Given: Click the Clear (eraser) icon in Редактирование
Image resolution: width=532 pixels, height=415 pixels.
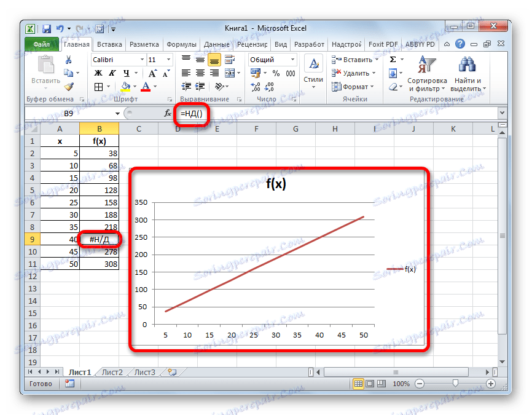Looking at the screenshot, I should point(393,86).
